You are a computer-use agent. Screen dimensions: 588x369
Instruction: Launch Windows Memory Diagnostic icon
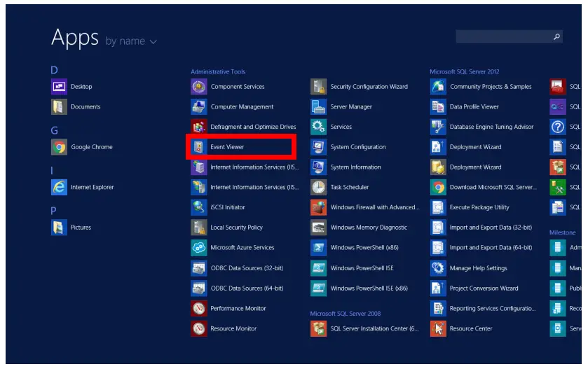[x=318, y=228]
